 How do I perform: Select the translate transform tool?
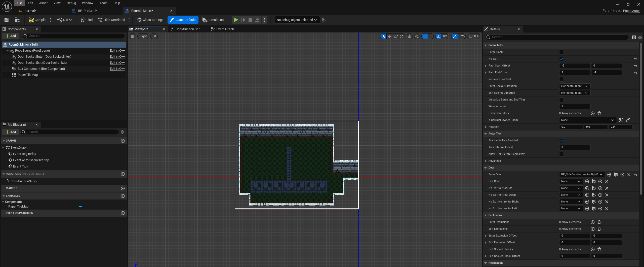tap(390, 36)
